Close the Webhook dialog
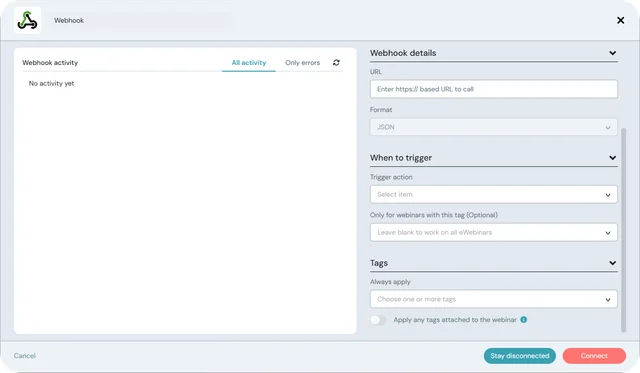 tap(620, 20)
